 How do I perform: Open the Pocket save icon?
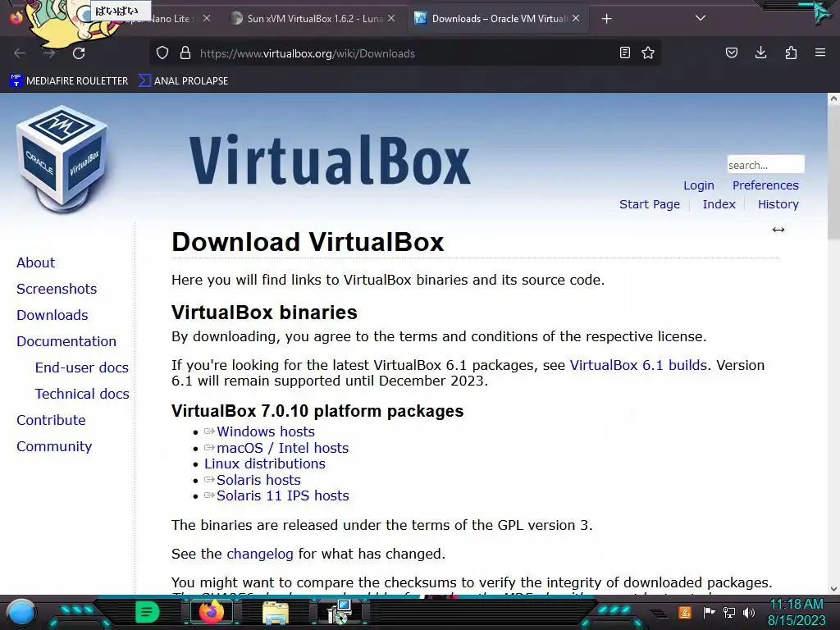731,52
